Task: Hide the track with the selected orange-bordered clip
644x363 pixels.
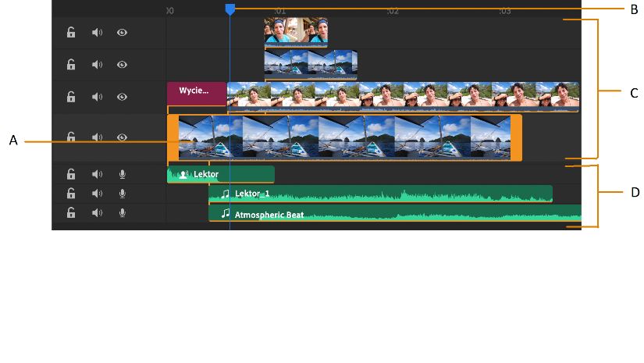Action: tap(122, 137)
